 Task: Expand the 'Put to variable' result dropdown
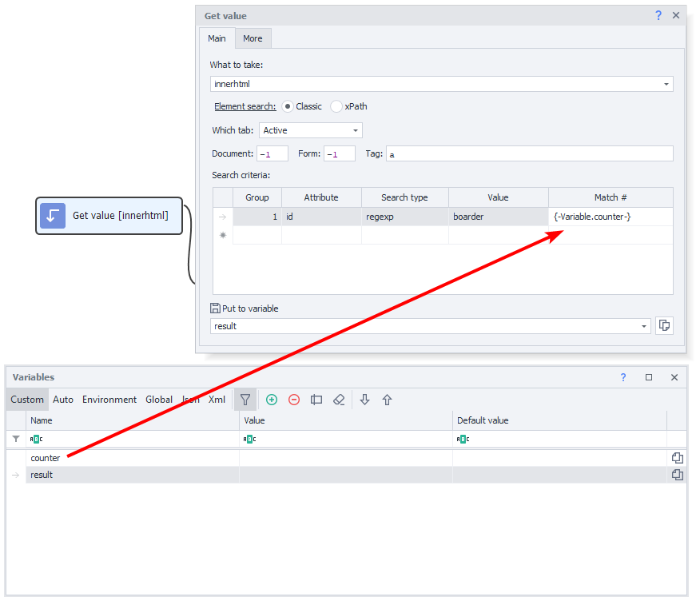[x=644, y=326]
